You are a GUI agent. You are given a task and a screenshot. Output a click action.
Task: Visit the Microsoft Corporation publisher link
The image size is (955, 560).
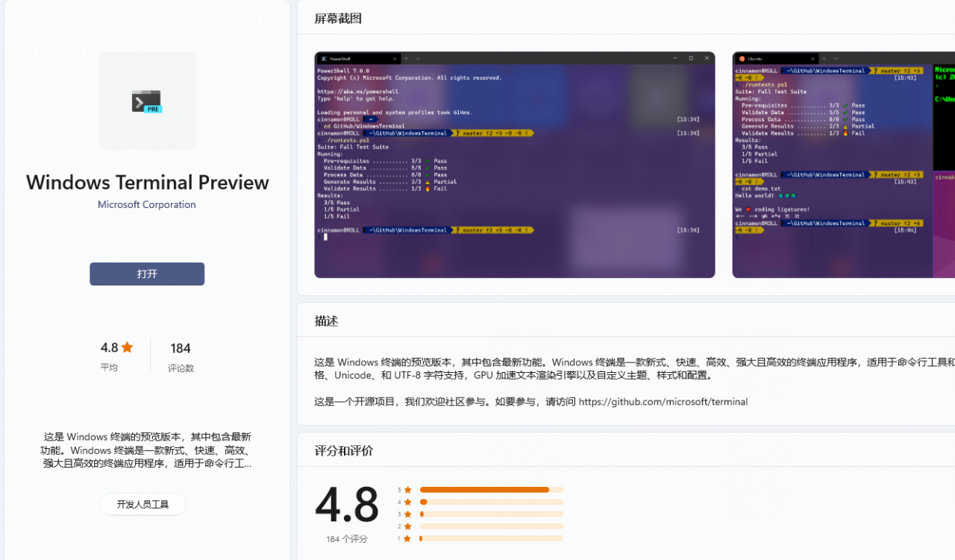click(147, 204)
